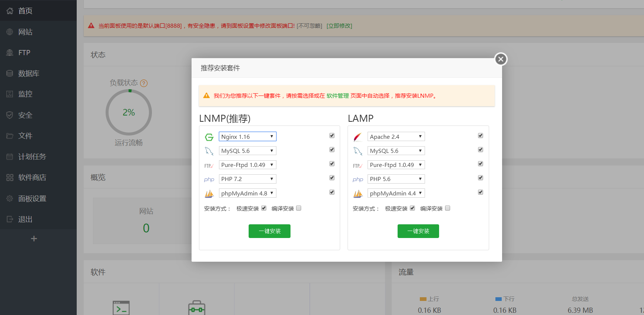Click the LNMP 一键安装 green button
This screenshot has height=315, width=644.
[x=269, y=231]
